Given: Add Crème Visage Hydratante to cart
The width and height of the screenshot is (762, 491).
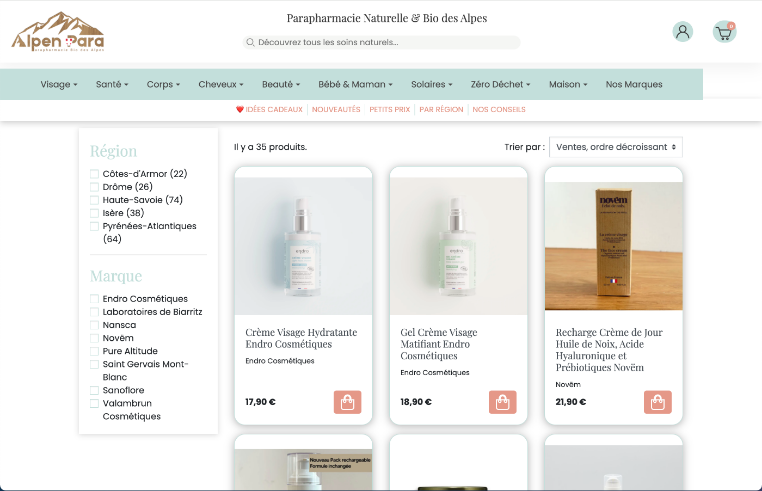Looking at the screenshot, I should tap(347, 402).
